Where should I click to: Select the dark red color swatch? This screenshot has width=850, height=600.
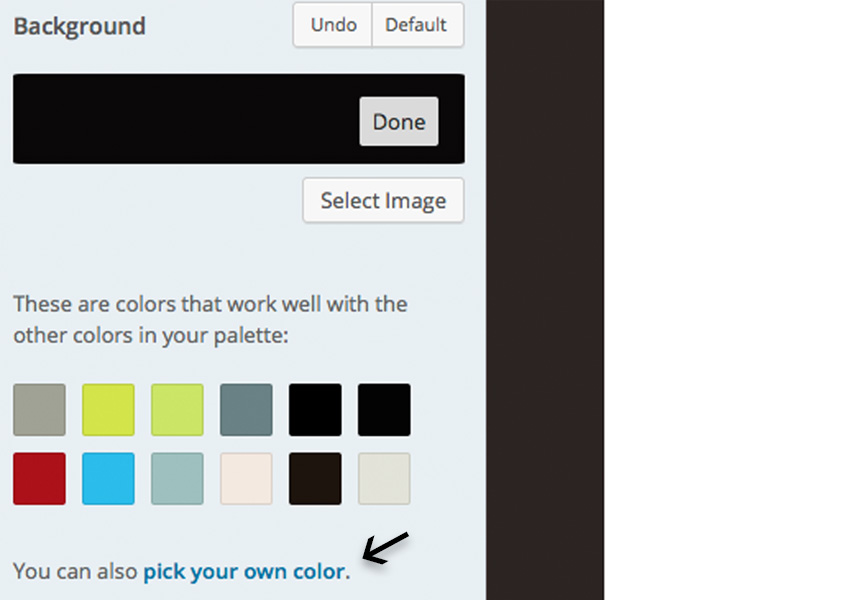tap(38, 478)
